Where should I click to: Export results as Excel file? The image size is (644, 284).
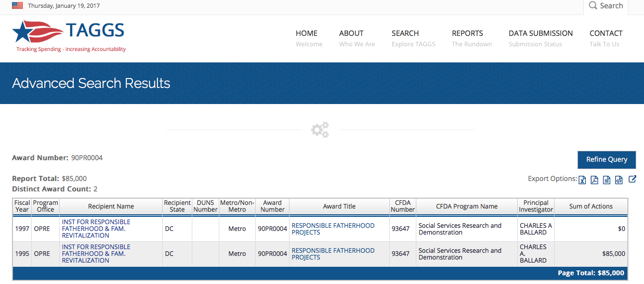[x=583, y=180]
